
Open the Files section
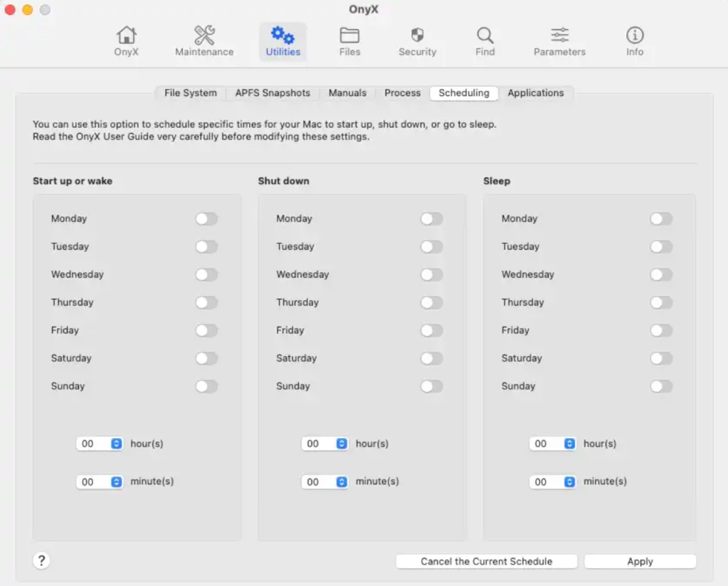click(349, 41)
